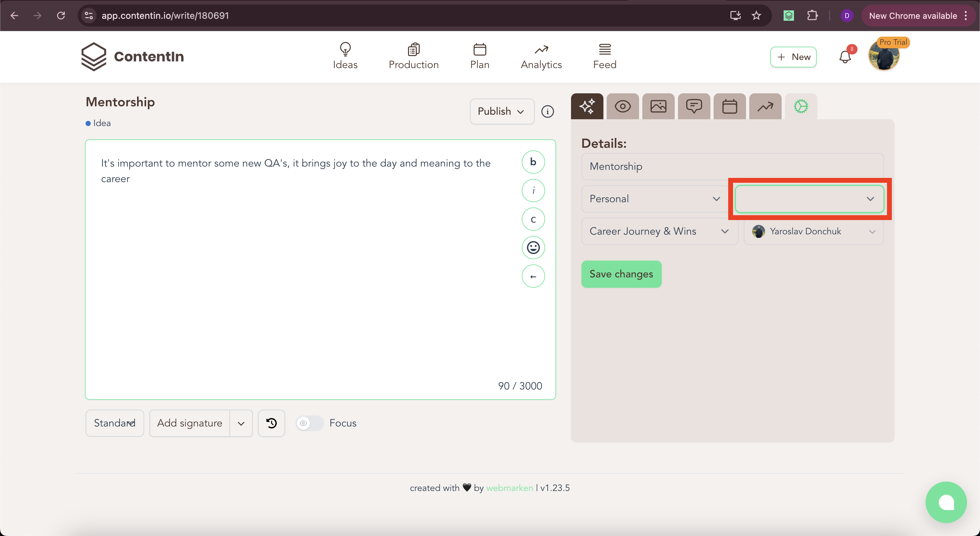This screenshot has height=536, width=980.
Task: Go to Plan section
Action: pyautogui.click(x=480, y=56)
